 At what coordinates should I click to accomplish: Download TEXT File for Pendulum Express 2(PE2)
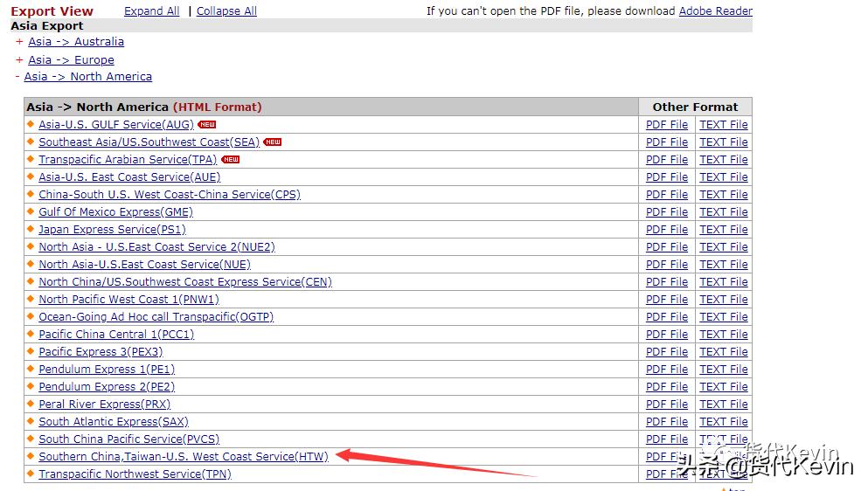coord(724,387)
